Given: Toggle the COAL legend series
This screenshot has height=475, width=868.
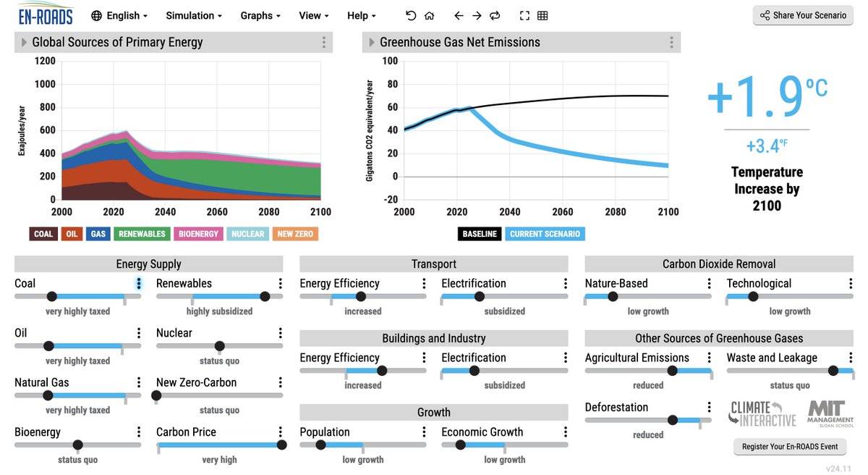Looking at the screenshot, I should [43, 234].
